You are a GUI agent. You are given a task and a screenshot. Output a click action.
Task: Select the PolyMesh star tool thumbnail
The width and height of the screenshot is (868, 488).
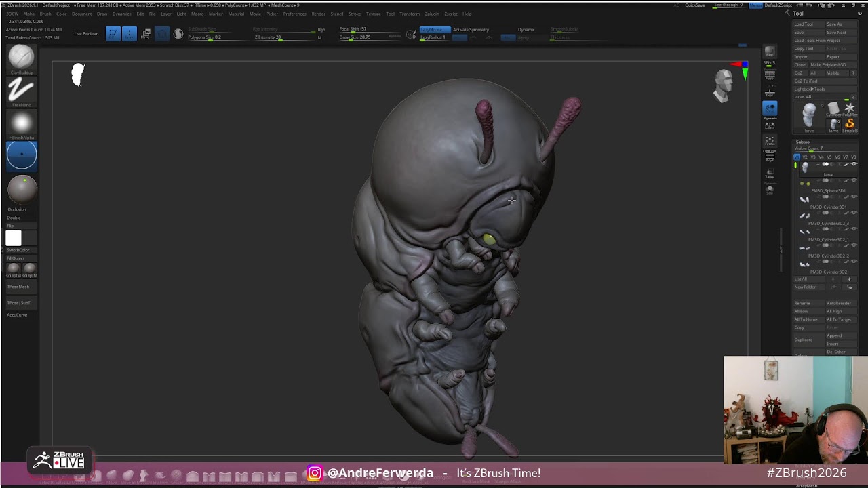point(850,108)
